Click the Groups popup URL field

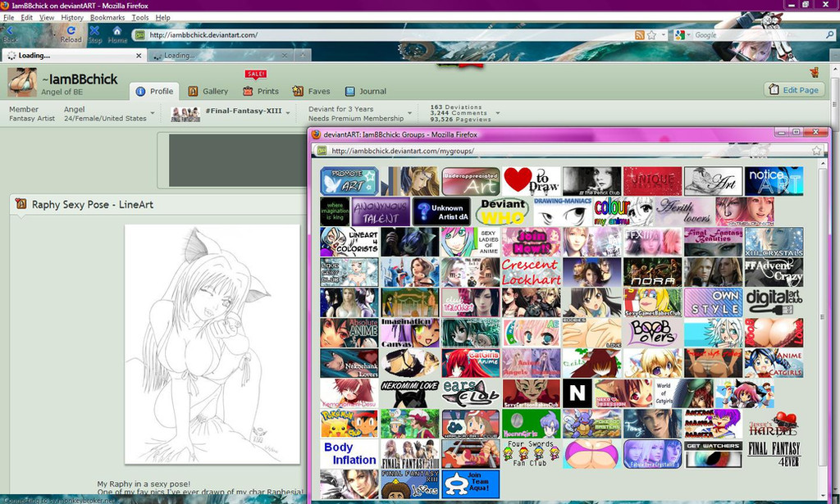pos(569,151)
